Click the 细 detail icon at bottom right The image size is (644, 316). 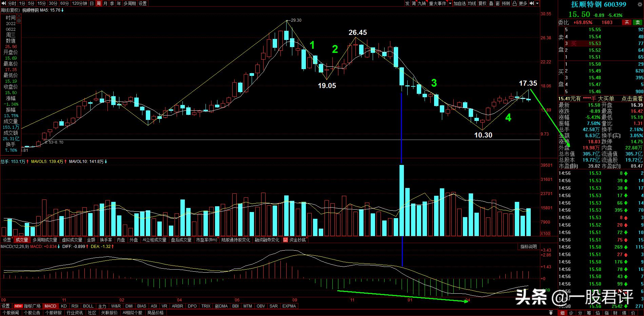click(x=562, y=313)
